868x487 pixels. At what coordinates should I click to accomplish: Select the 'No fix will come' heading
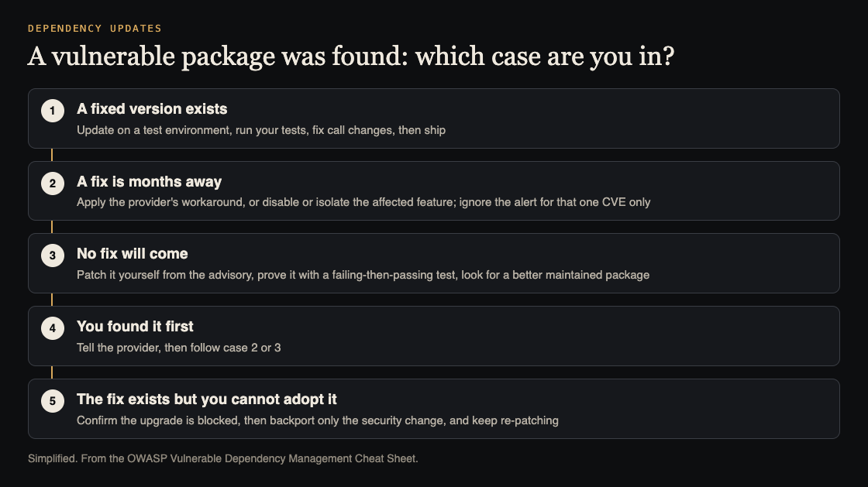(133, 254)
